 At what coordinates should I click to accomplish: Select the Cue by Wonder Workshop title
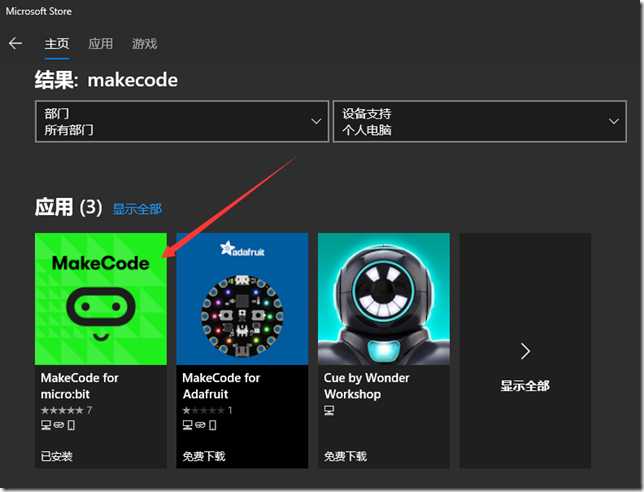click(x=366, y=386)
